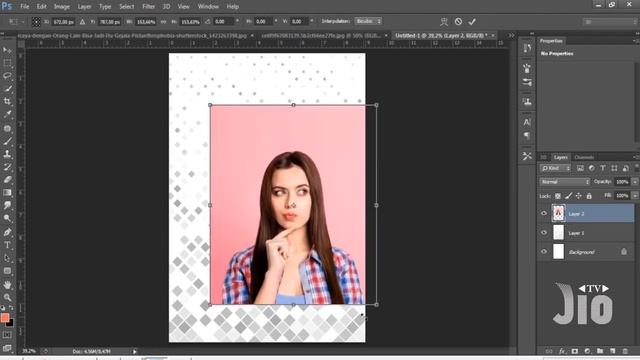Select the Eyedropper tool

pyautogui.click(x=7, y=114)
